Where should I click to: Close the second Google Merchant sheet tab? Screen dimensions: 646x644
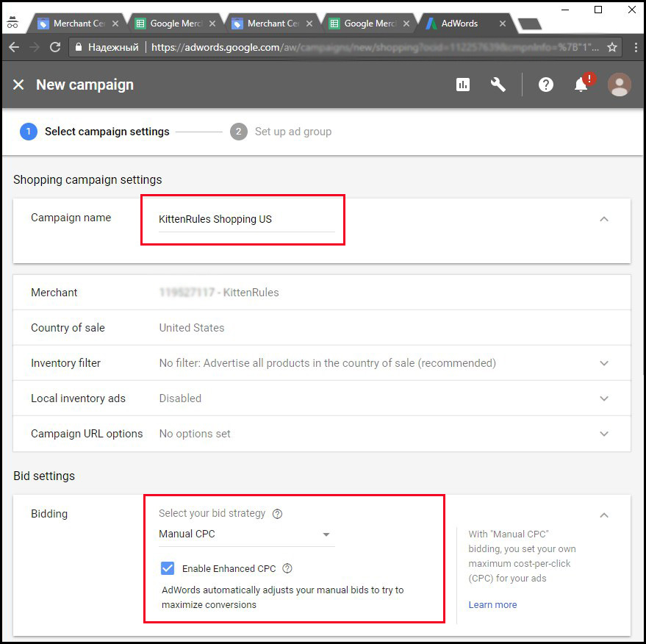click(x=406, y=24)
